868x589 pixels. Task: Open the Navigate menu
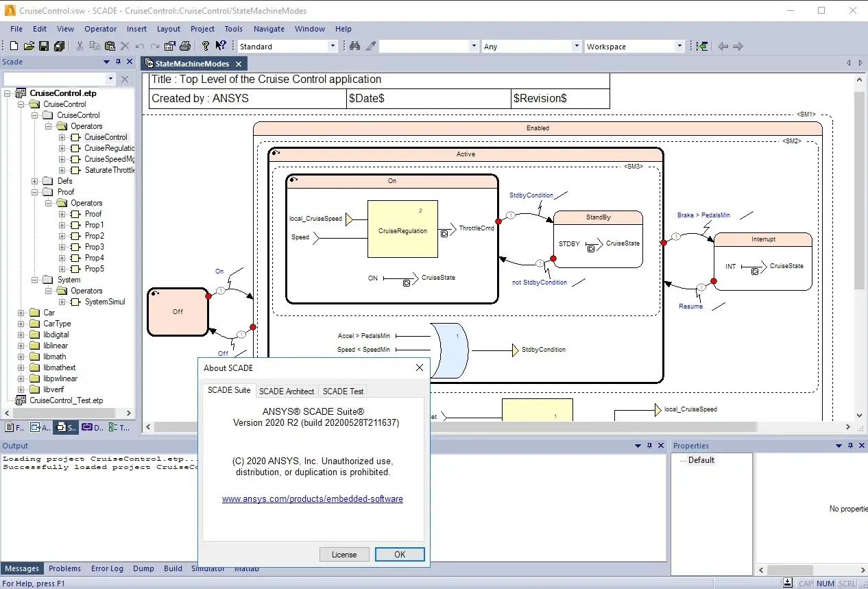pos(269,29)
